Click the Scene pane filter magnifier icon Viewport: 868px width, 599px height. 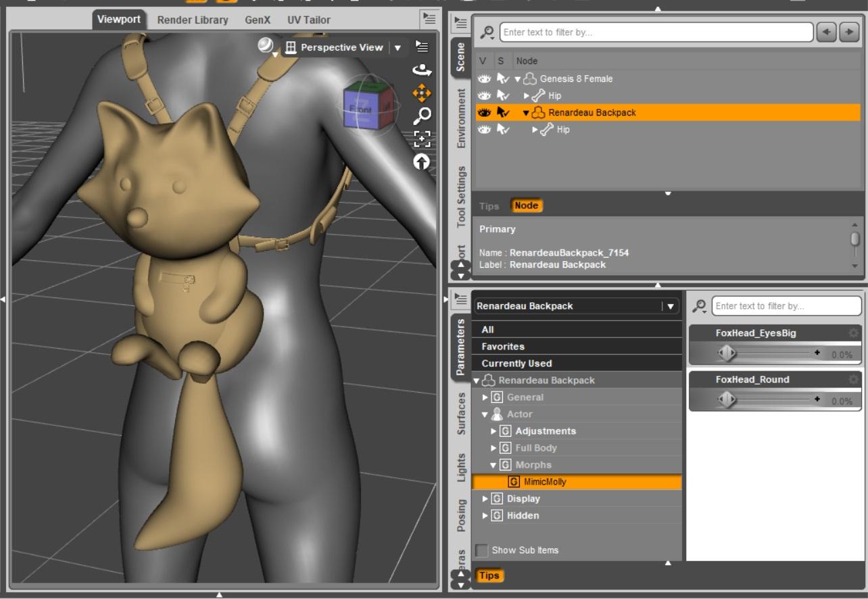coord(487,32)
